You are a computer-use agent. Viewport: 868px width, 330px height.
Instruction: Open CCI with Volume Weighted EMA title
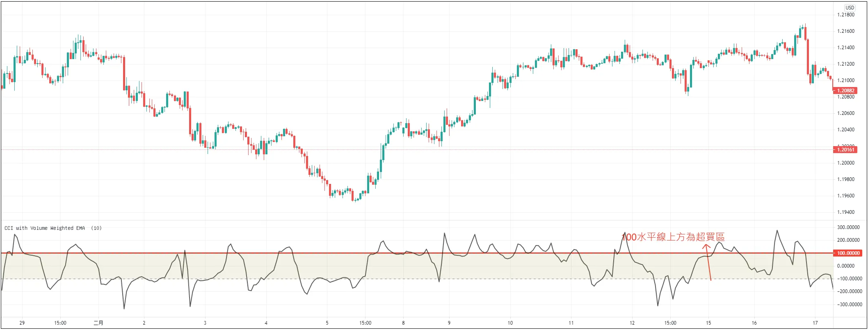(45, 228)
